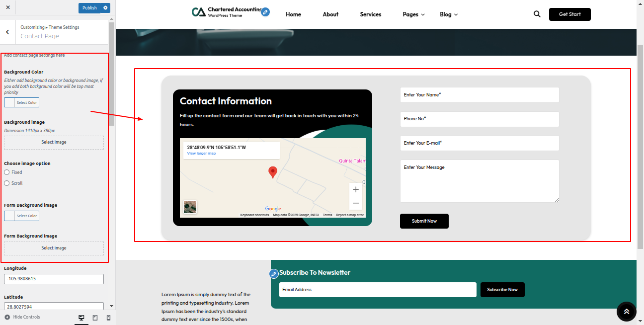
Task: Switch to desktop preview device icon
Action: 81,318
